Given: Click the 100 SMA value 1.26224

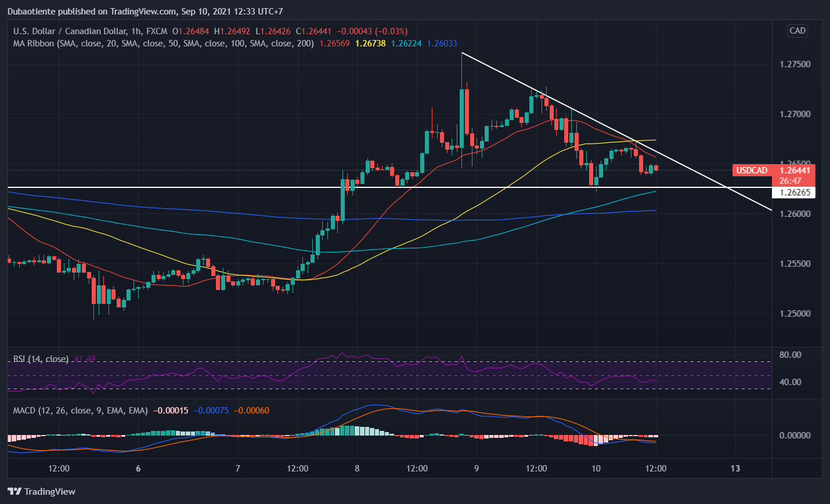Looking at the screenshot, I should pos(406,43).
